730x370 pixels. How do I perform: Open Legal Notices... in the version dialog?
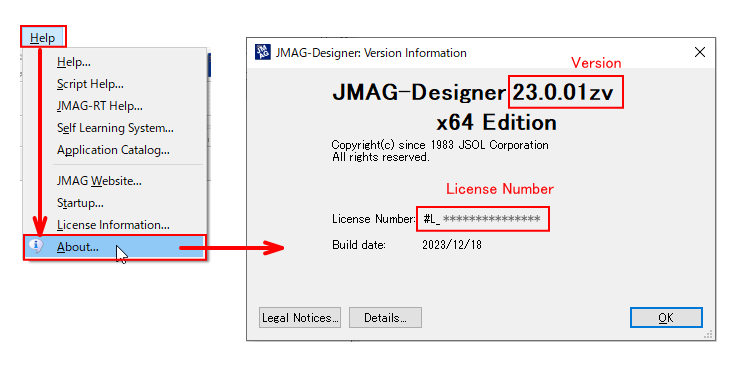tap(300, 317)
